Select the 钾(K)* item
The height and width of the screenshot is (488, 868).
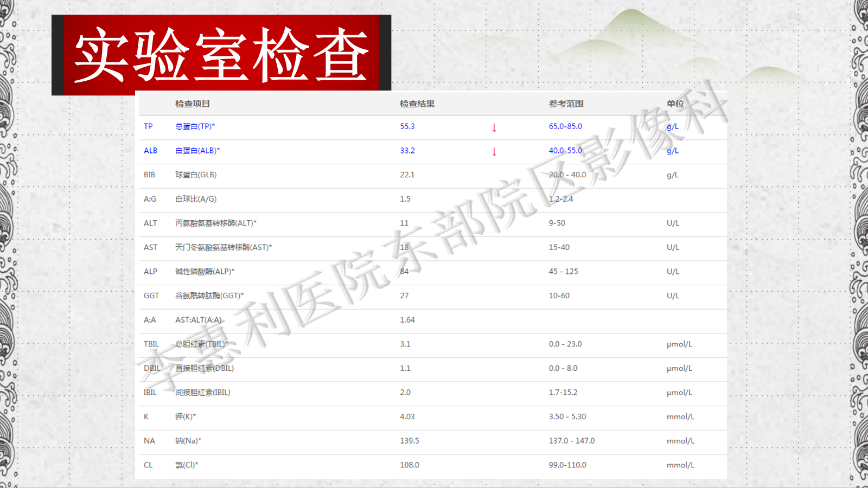point(186,417)
